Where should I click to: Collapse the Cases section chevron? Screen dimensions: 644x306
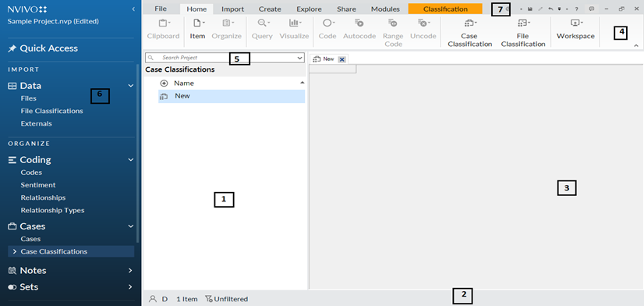[131, 226]
